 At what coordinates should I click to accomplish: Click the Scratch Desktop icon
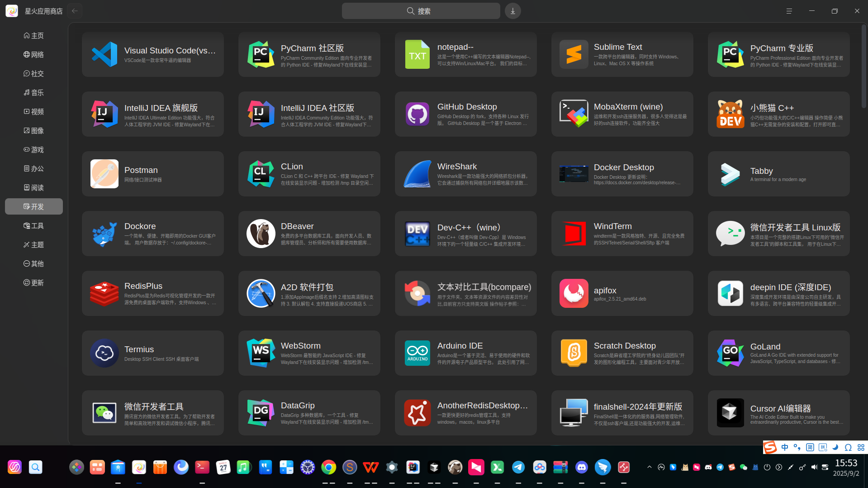tap(574, 353)
